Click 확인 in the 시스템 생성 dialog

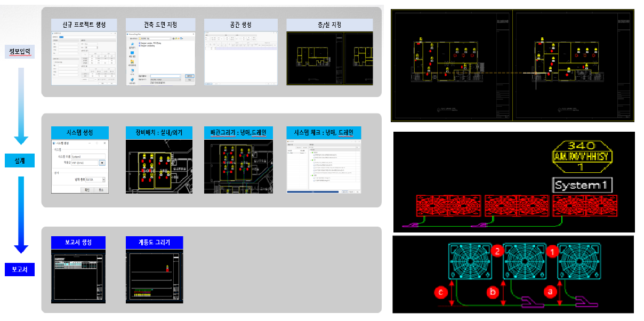pyautogui.click(x=87, y=190)
